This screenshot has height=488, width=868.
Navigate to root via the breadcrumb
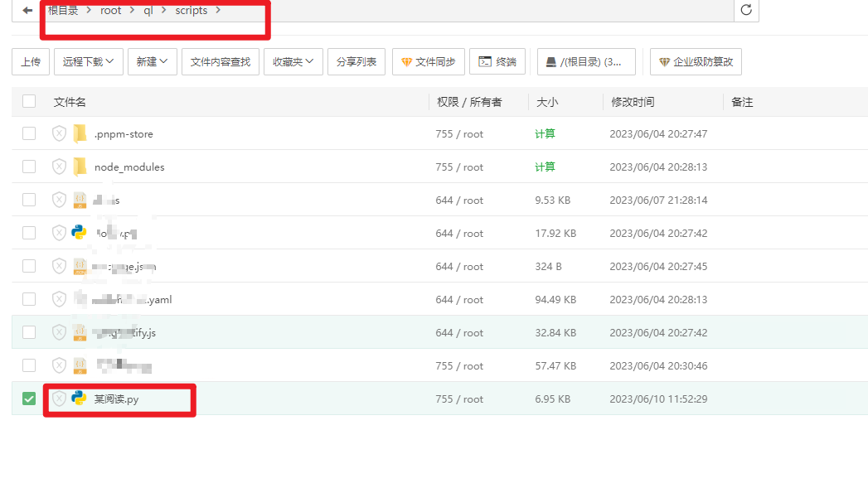point(110,11)
